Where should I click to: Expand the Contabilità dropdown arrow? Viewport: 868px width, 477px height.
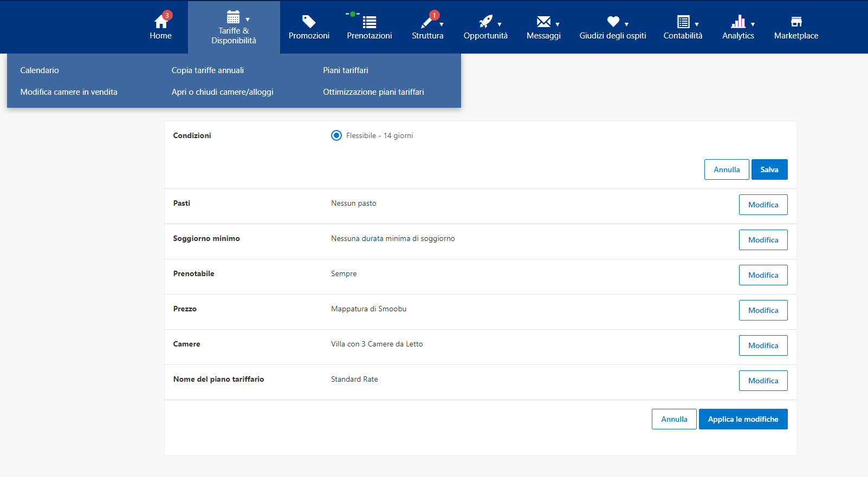click(697, 24)
